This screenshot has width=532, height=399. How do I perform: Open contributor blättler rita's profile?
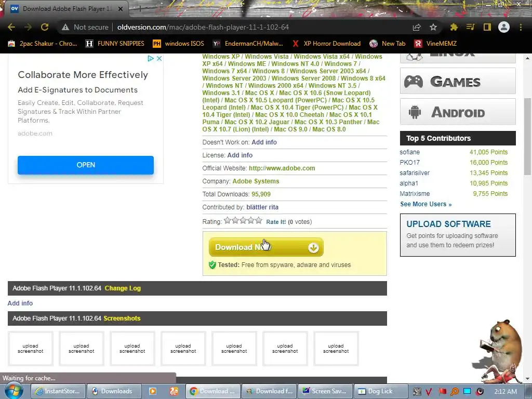262,207
